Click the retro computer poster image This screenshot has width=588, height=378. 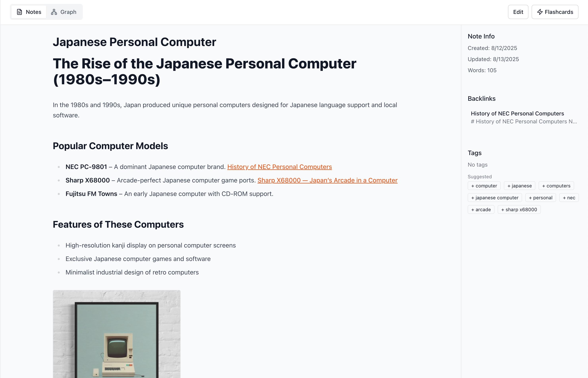(x=117, y=334)
